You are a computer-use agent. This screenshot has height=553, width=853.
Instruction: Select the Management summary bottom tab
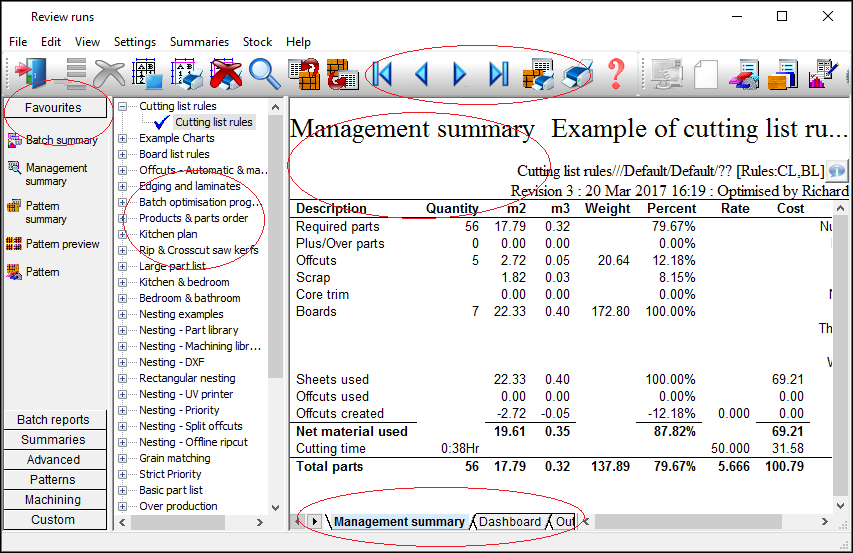point(399,522)
